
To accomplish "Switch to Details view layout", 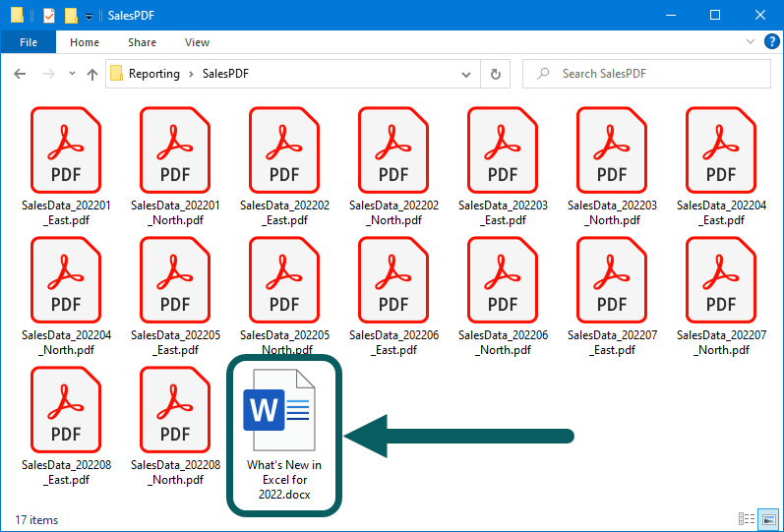I will pyautogui.click(x=747, y=519).
